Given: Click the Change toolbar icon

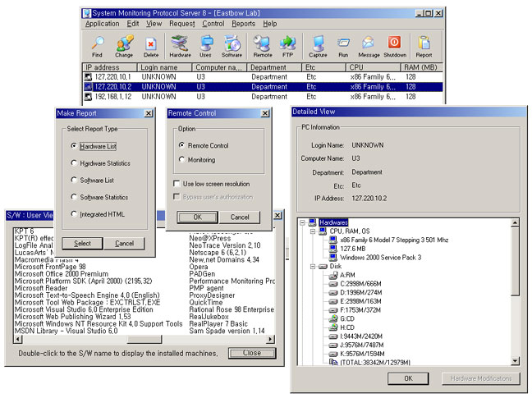Looking at the screenshot, I should [124, 46].
